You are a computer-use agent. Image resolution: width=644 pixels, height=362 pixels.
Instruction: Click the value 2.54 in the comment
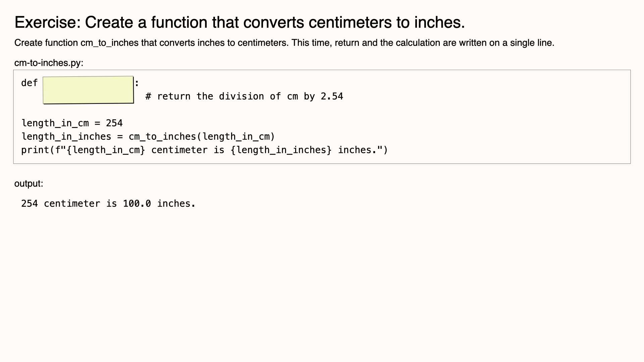332,97
